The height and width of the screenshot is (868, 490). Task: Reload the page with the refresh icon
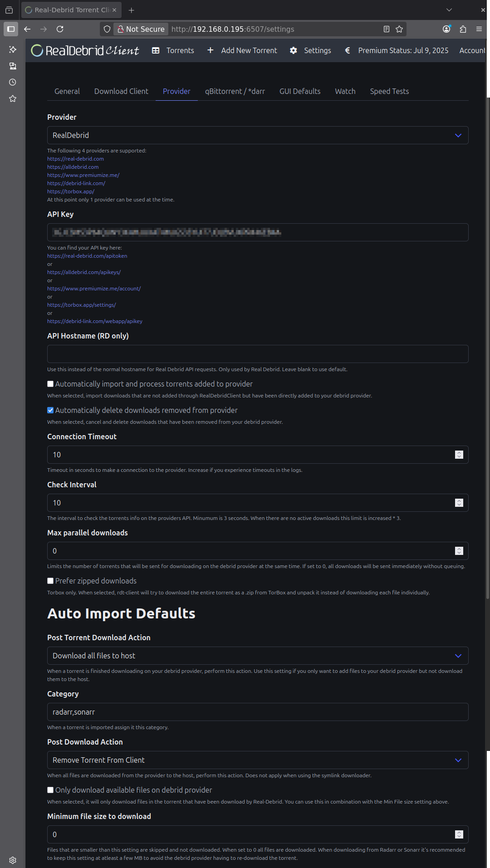[60, 29]
